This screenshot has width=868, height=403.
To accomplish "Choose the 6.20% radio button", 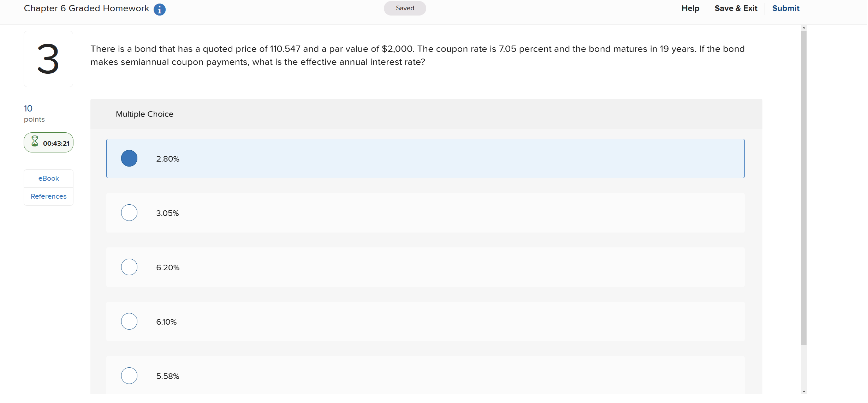I will tap(129, 267).
